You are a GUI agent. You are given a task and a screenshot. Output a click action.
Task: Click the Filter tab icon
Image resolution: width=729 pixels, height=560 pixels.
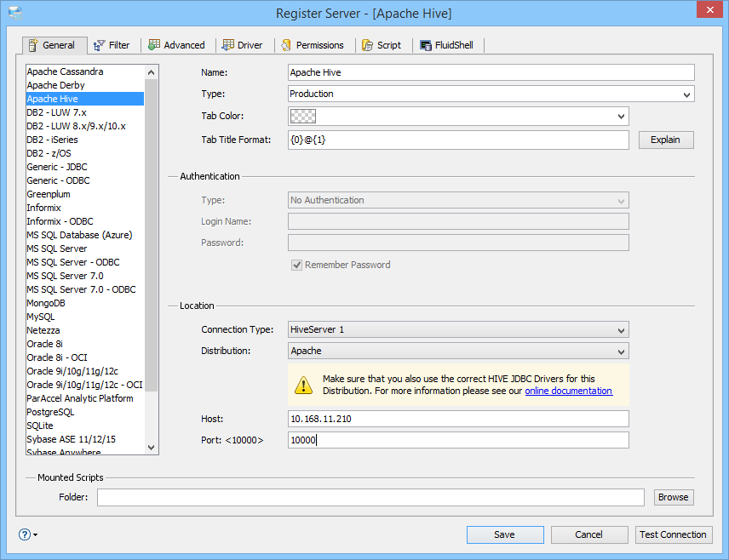click(99, 45)
